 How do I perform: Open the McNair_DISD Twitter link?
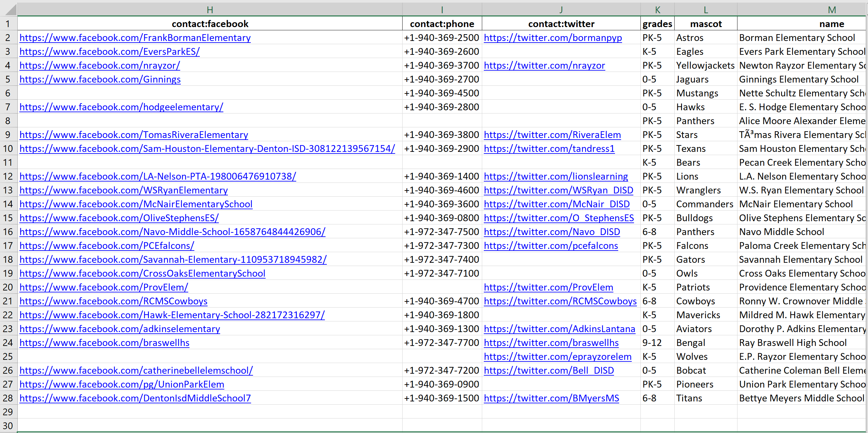[557, 204]
